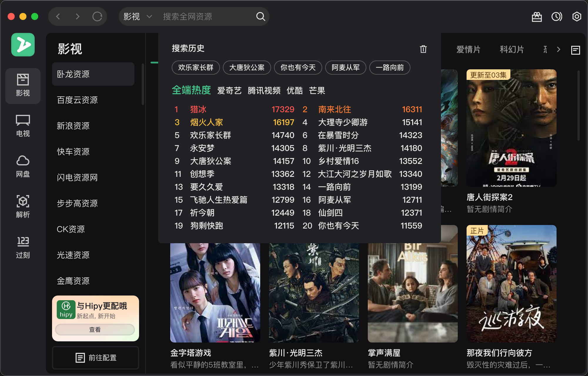Open the 电视 TV section
The image size is (588, 376).
pyautogui.click(x=23, y=126)
